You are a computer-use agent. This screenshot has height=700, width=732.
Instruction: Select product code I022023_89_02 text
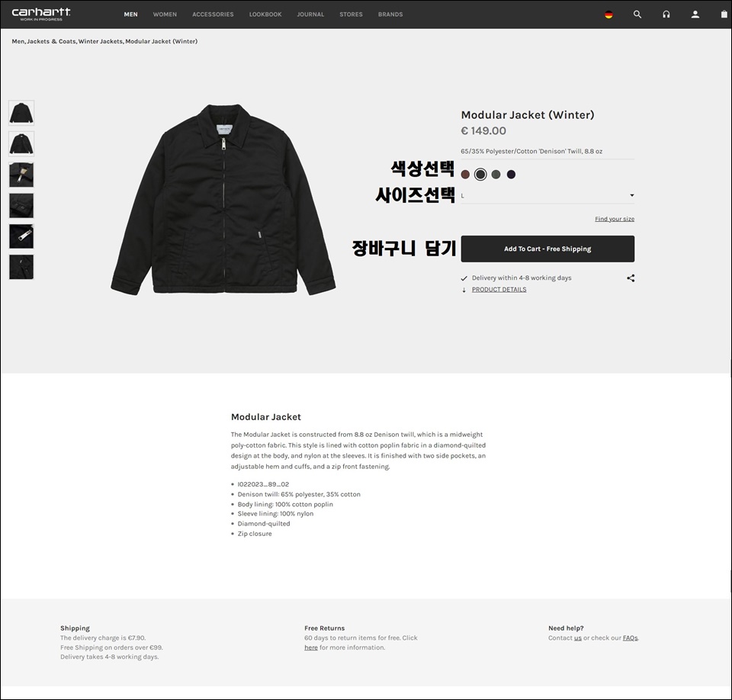(263, 484)
